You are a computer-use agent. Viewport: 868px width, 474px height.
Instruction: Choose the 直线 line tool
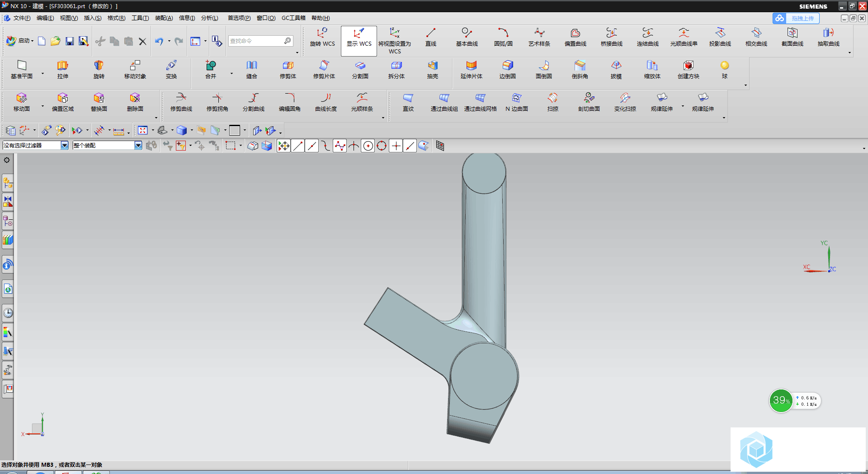pyautogui.click(x=431, y=38)
